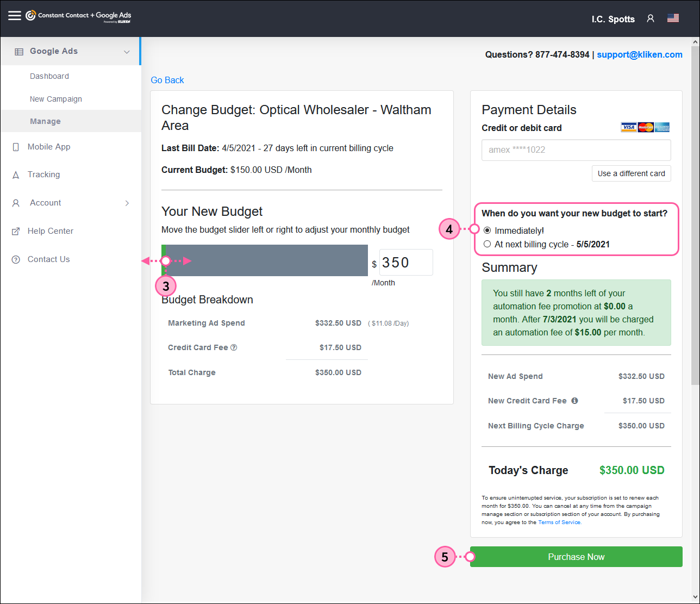700x604 pixels.
Task: Click the United States flag icon
Action: click(x=673, y=18)
